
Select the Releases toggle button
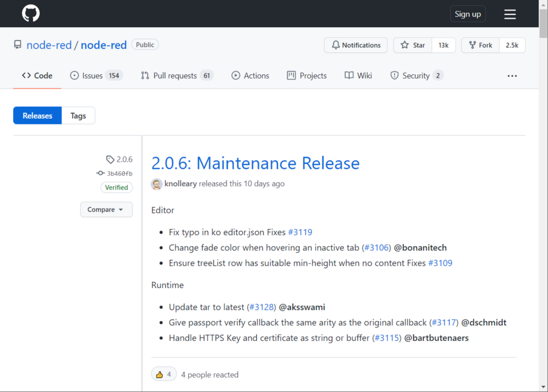pos(38,116)
